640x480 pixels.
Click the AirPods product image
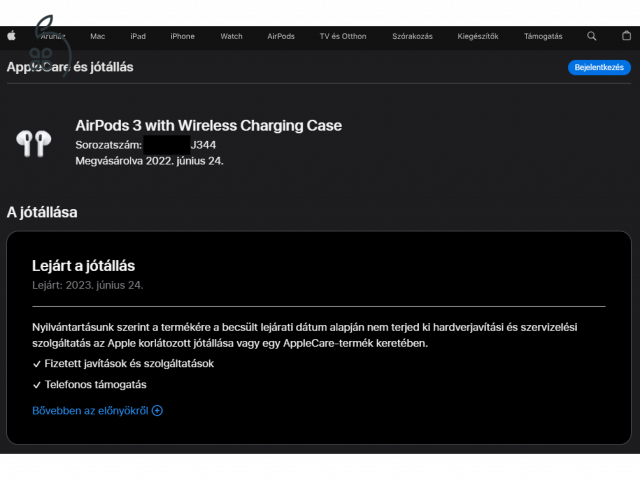[33, 143]
